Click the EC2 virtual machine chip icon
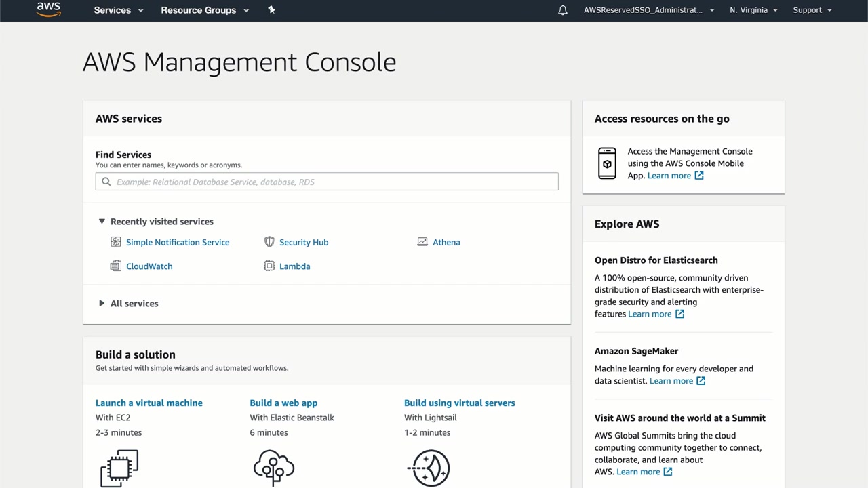The image size is (868, 488). click(119, 468)
